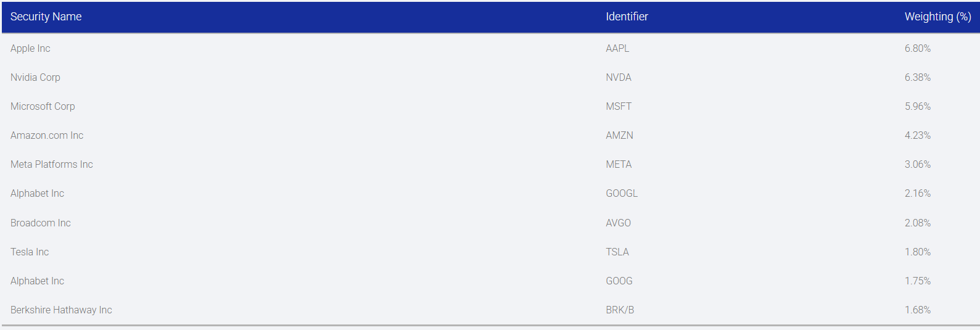This screenshot has width=980, height=330.
Task: Select Amazon.com Inc security
Action: pos(47,135)
